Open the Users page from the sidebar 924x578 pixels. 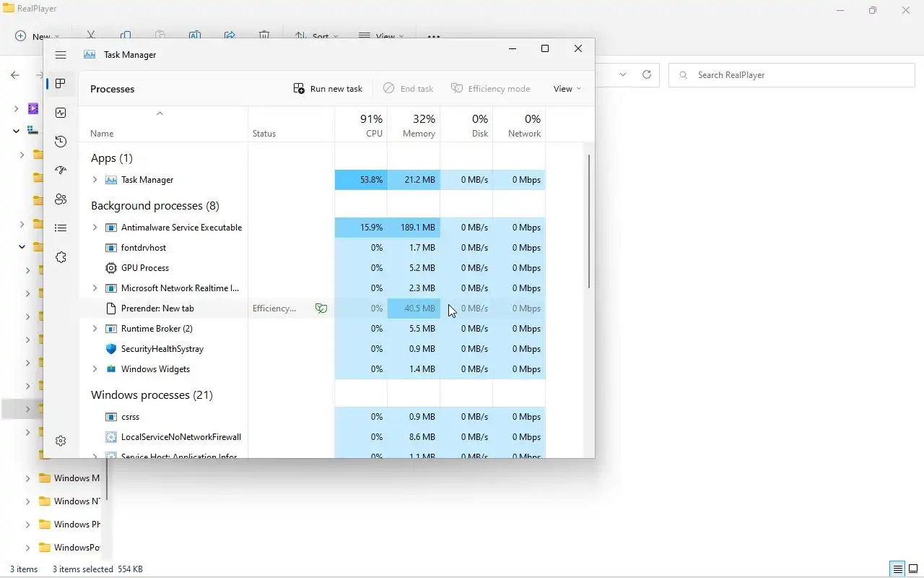pyautogui.click(x=61, y=199)
